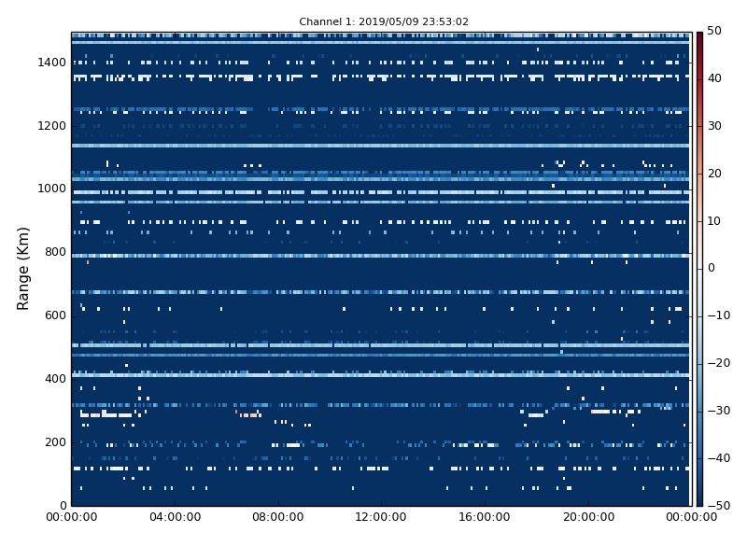
Task: Click colorbar value 10 label
Action: click(x=714, y=221)
